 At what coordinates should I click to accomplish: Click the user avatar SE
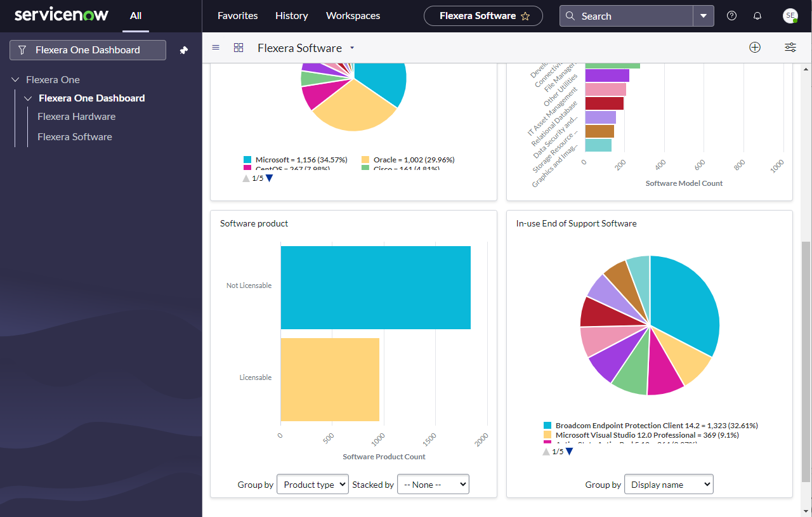point(790,16)
